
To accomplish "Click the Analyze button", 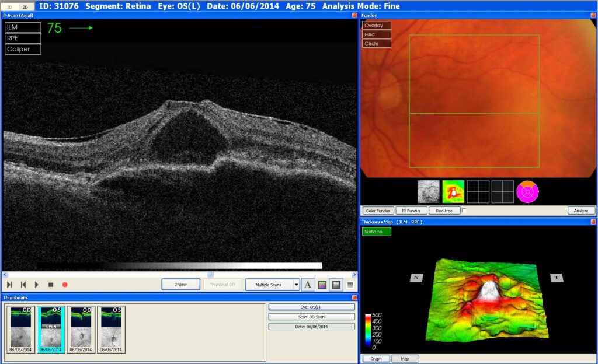I will [581, 211].
